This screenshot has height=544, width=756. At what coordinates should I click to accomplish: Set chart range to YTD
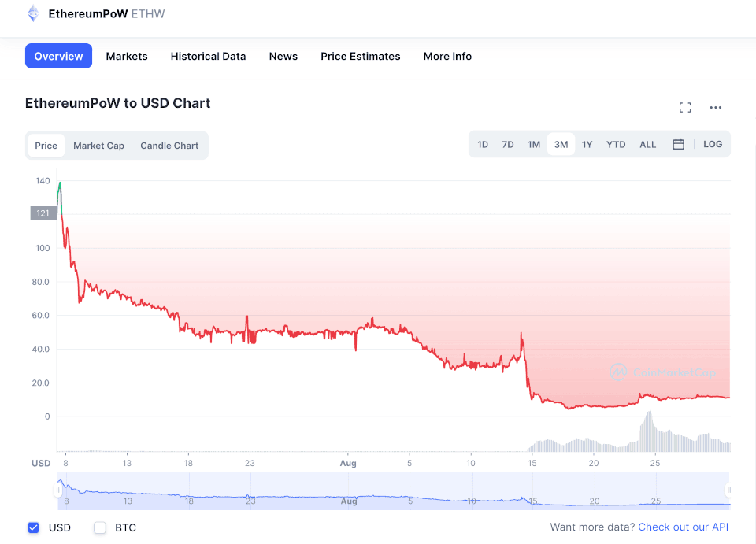(x=616, y=145)
